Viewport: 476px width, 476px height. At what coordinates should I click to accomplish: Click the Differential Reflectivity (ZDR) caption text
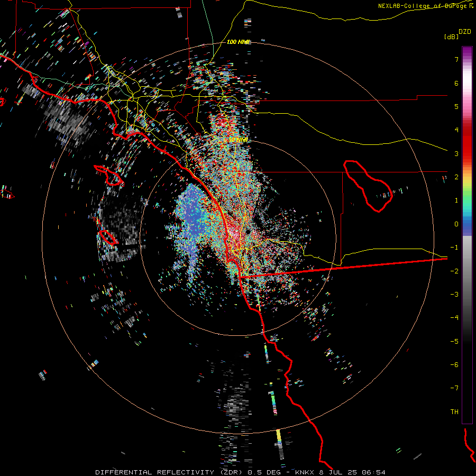tap(169, 472)
